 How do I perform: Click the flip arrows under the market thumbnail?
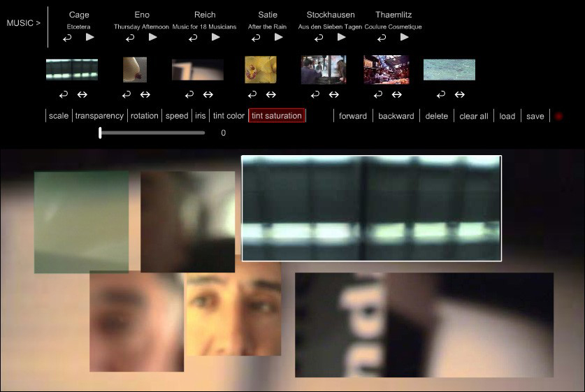pos(397,94)
